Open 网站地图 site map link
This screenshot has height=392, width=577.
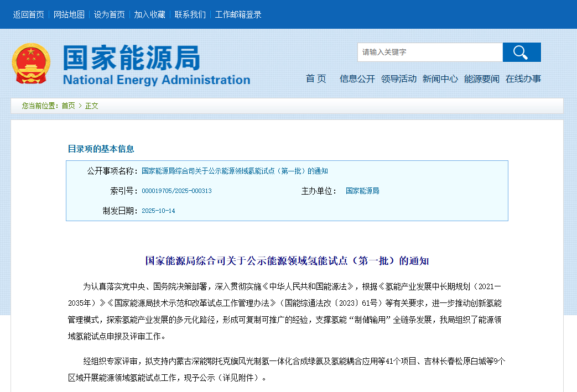pos(69,15)
